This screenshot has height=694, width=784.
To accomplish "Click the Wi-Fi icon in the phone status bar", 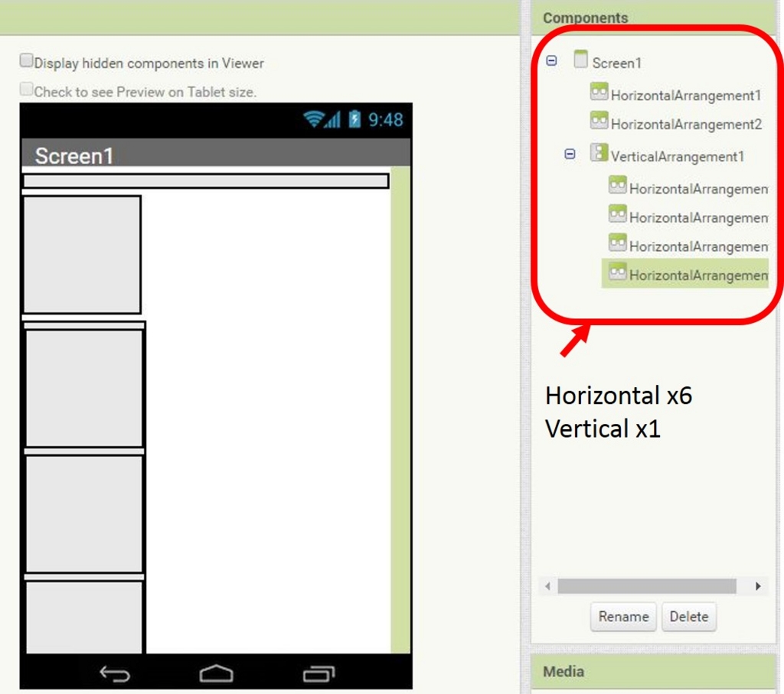I will pyautogui.click(x=313, y=119).
